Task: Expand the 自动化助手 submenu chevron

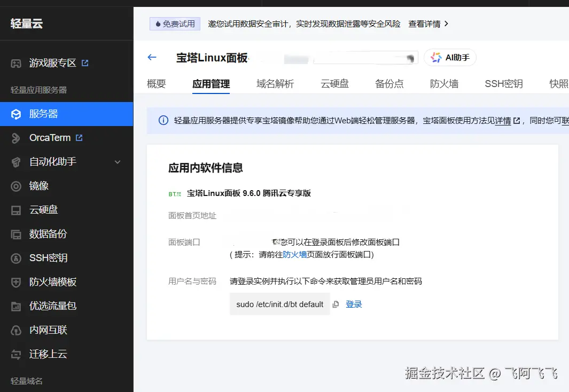Action: tap(118, 162)
